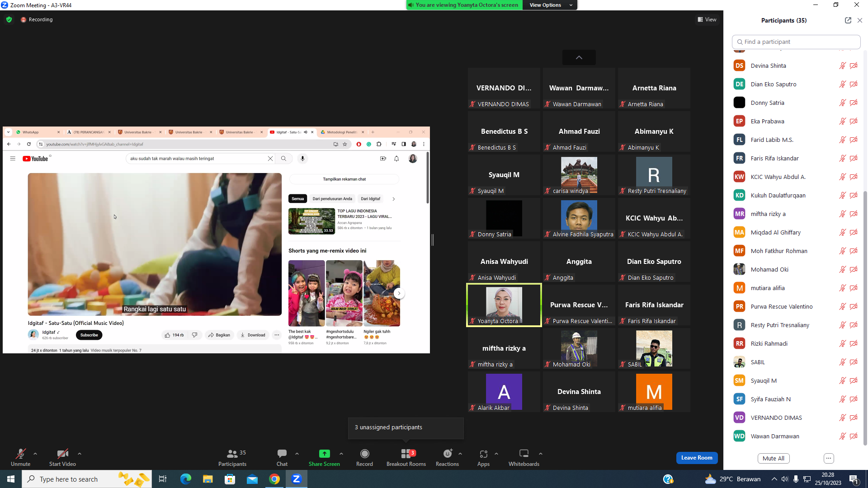Toggle mute icon for Donny Satria

pos(842,103)
